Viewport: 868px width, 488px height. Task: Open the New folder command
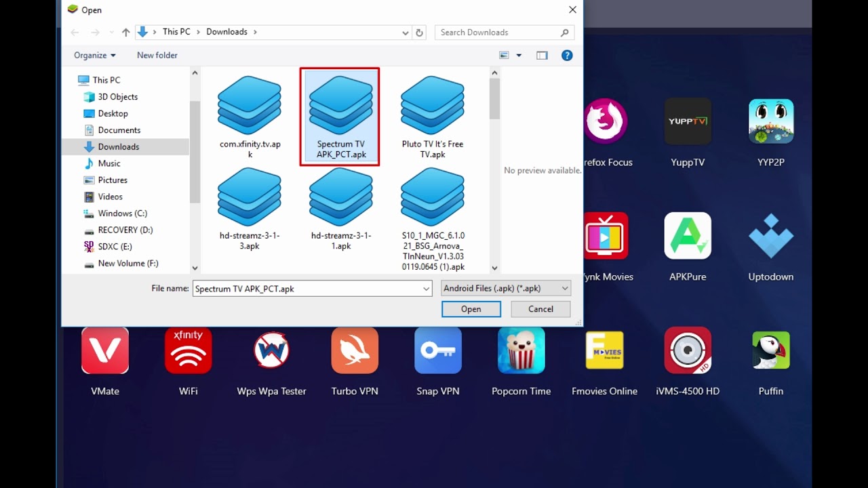tap(157, 55)
